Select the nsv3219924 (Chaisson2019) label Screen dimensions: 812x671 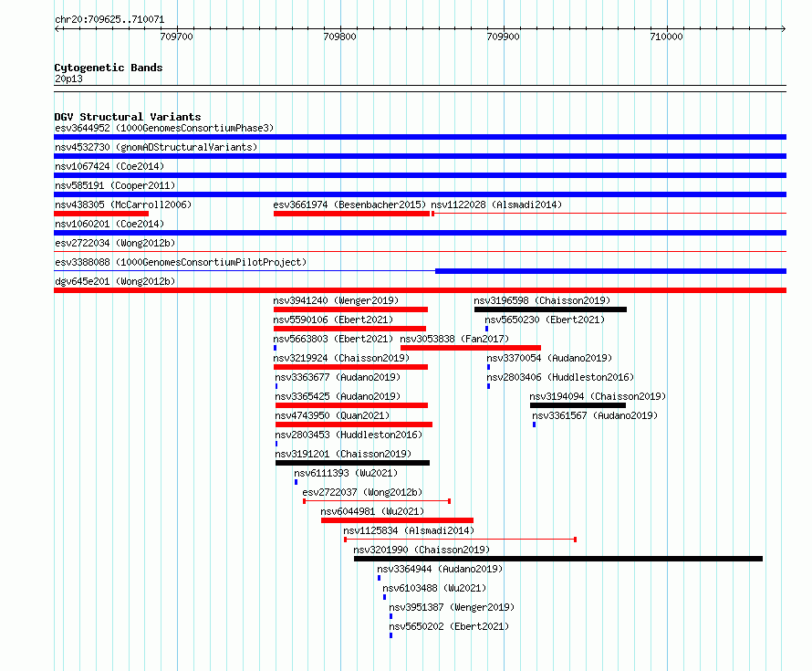pos(341,358)
